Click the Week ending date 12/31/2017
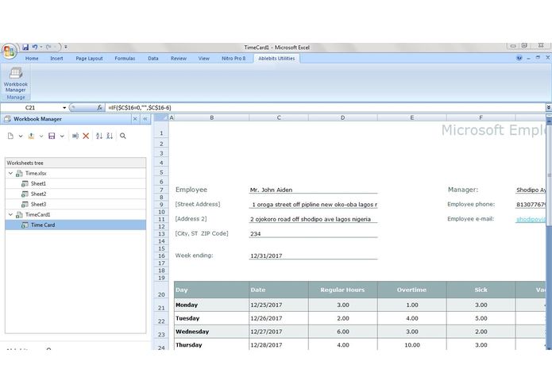552x392 pixels. (x=313, y=256)
